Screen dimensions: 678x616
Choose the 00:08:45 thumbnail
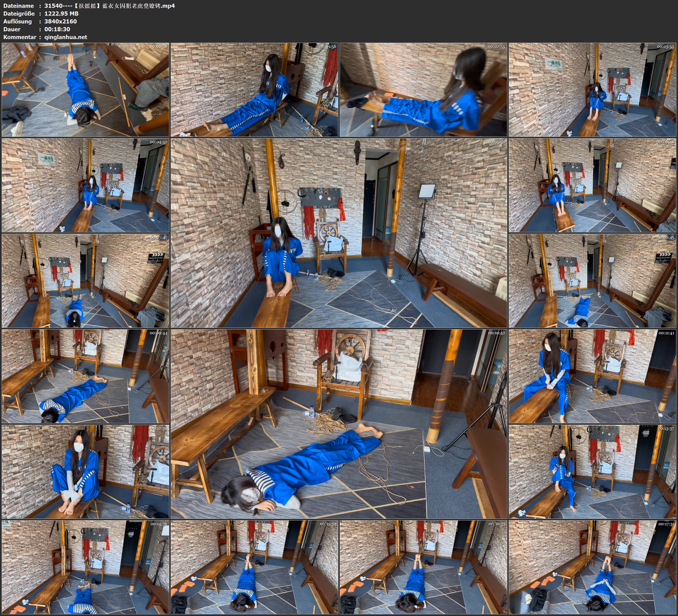[x=592, y=281]
